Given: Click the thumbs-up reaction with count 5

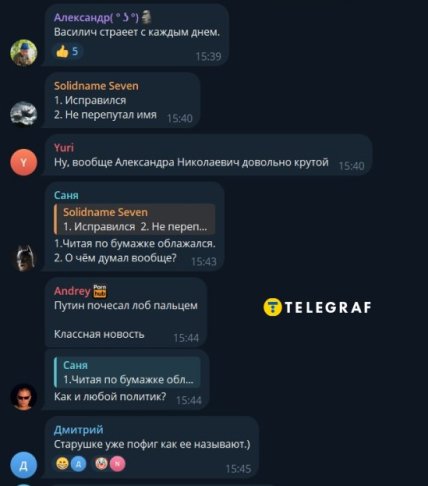Looking at the screenshot, I should tap(67, 52).
